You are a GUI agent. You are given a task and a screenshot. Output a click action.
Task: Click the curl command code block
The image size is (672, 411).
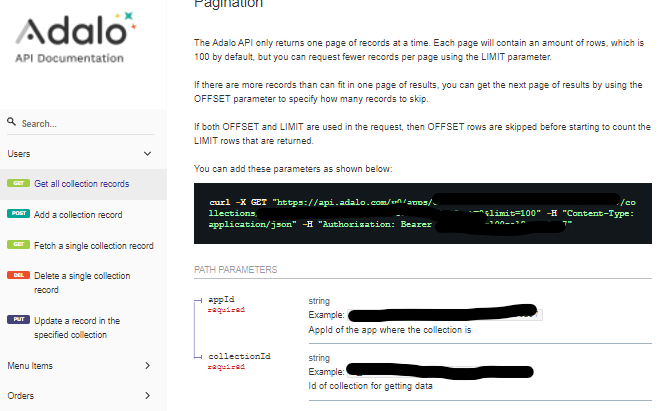click(x=423, y=213)
